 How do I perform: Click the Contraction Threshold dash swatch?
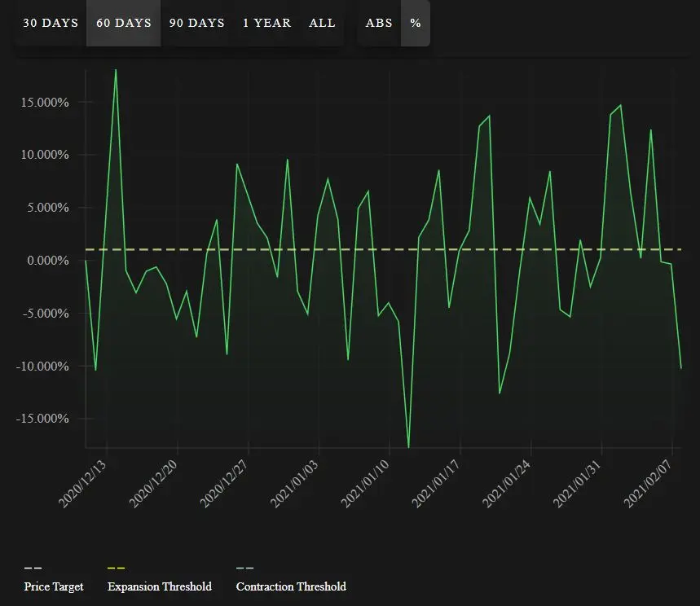click(x=244, y=568)
